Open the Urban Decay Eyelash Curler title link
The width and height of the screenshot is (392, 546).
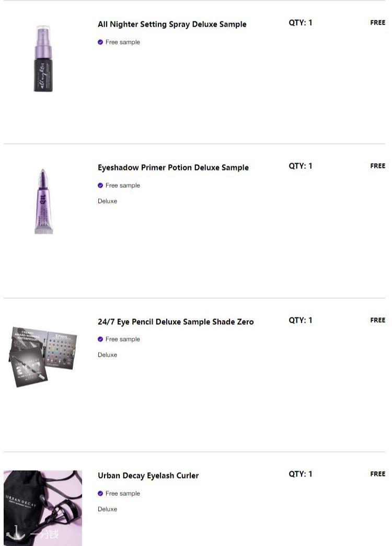148,476
